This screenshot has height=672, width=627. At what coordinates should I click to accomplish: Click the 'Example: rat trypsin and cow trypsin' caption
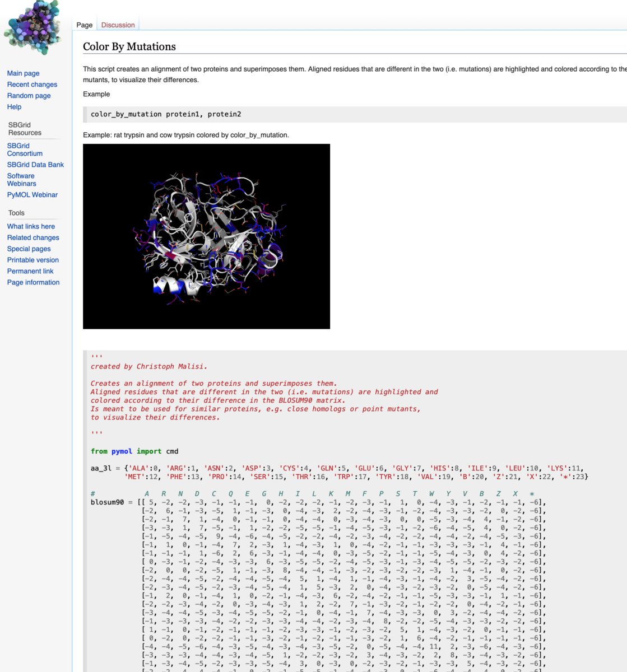186,135
